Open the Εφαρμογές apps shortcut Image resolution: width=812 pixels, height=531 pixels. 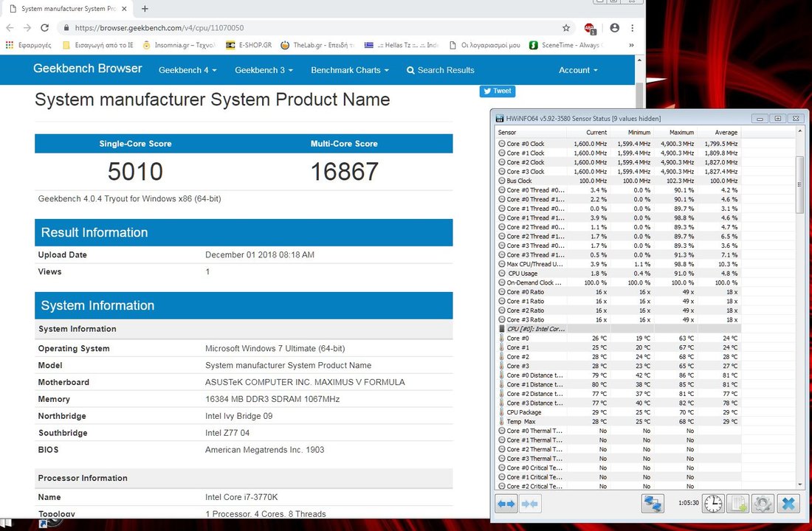(29, 45)
